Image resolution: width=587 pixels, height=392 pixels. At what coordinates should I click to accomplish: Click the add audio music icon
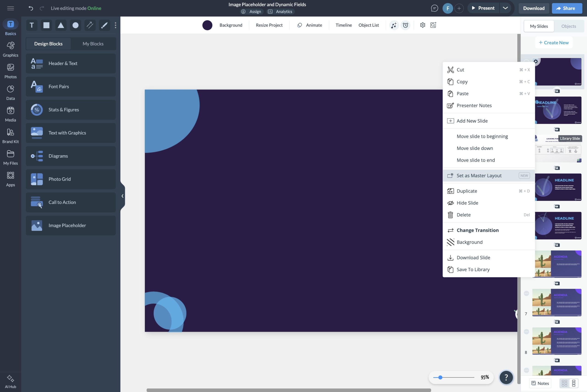(394, 25)
